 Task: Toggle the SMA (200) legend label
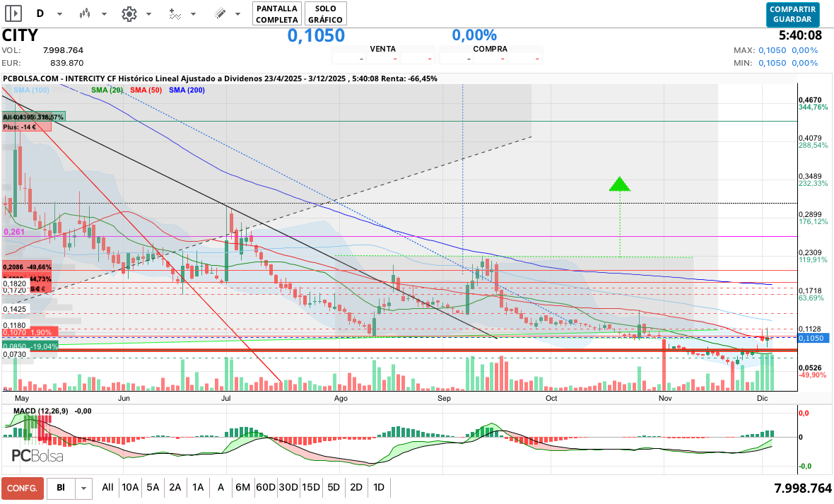tap(187, 90)
